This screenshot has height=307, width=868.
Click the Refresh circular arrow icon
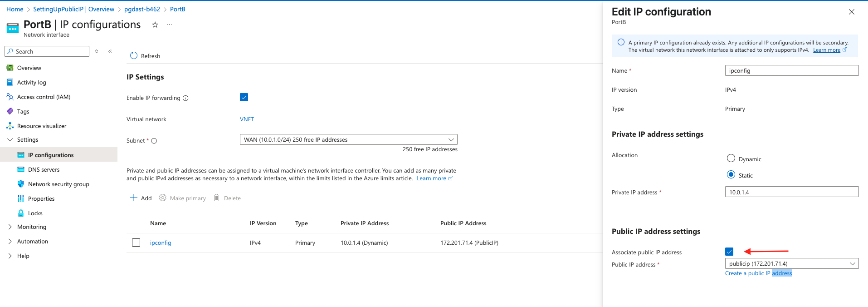coord(134,55)
